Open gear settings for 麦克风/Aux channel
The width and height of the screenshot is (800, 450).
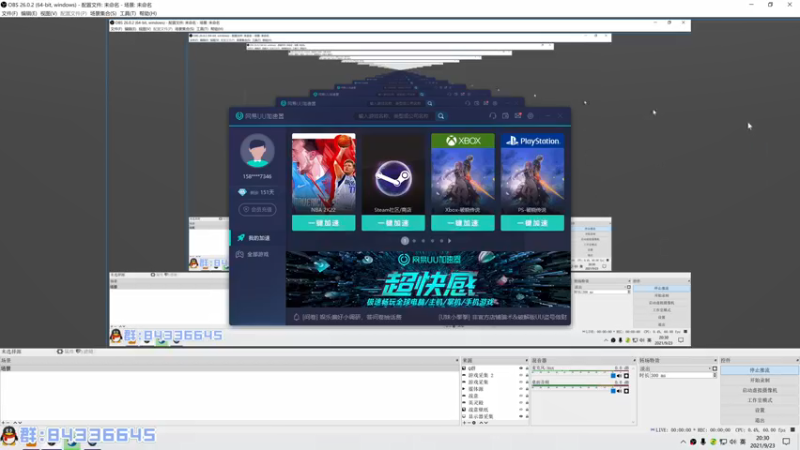click(x=626, y=376)
